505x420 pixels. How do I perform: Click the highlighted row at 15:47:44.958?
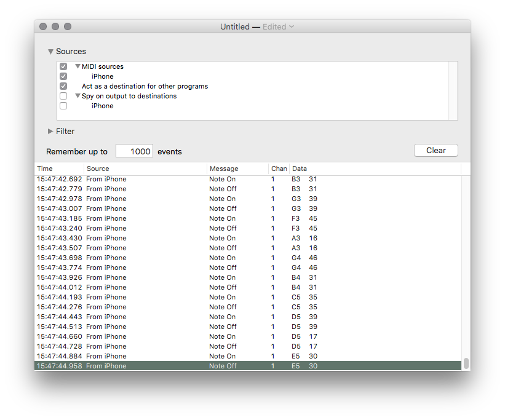tap(248, 366)
